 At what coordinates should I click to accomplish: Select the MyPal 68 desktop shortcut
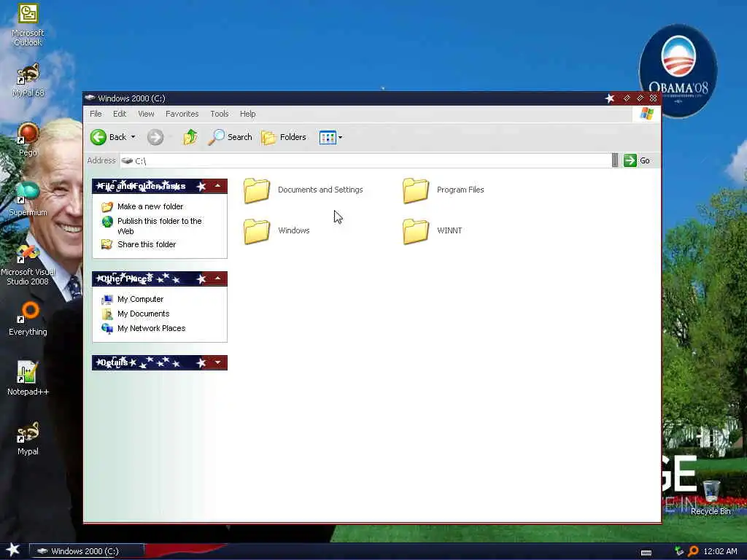tap(28, 80)
